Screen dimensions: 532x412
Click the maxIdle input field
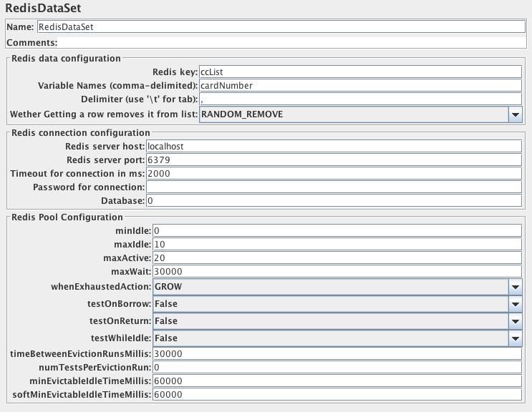click(337, 244)
